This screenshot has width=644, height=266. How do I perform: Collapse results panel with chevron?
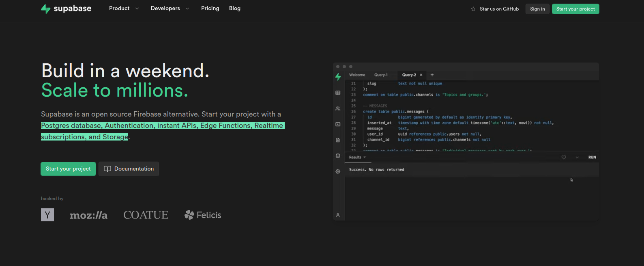point(577,157)
